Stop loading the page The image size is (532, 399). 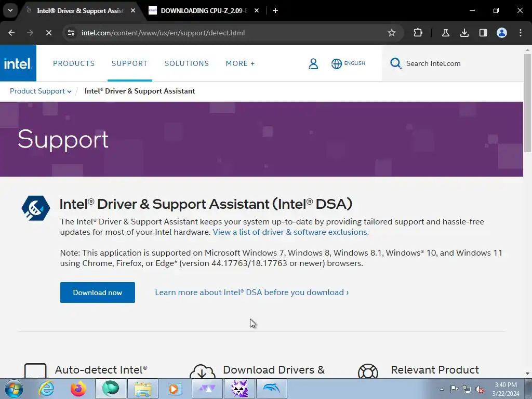[48, 33]
